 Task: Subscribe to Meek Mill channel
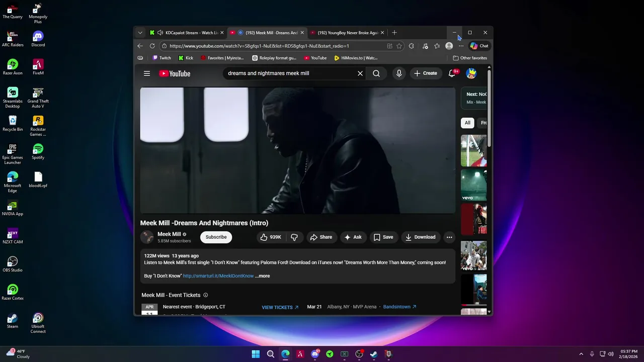[x=216, y=237]
